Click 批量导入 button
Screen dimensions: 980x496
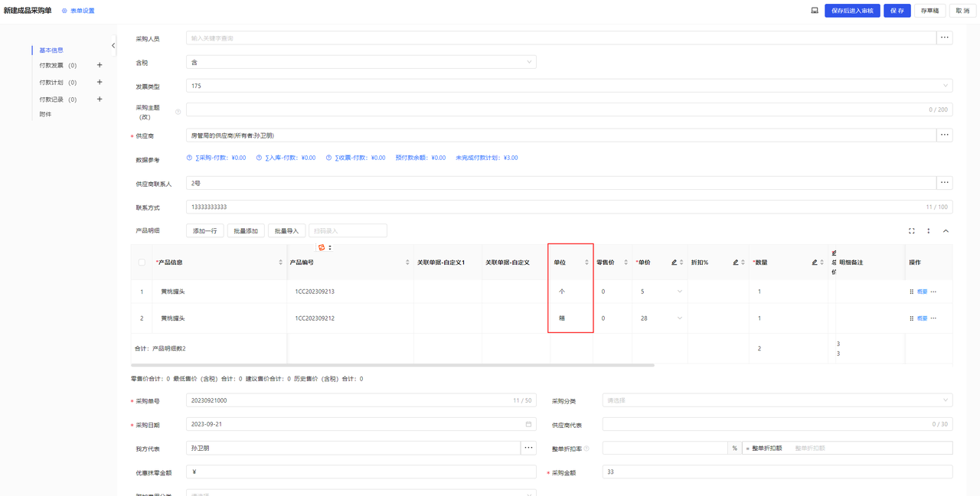pyautogui.click(x=287, y=230)
